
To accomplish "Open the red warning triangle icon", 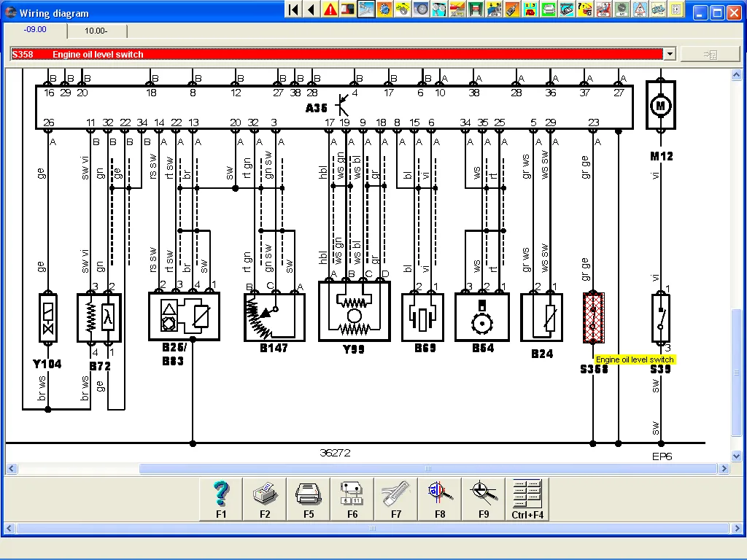I will coord(330,9).
